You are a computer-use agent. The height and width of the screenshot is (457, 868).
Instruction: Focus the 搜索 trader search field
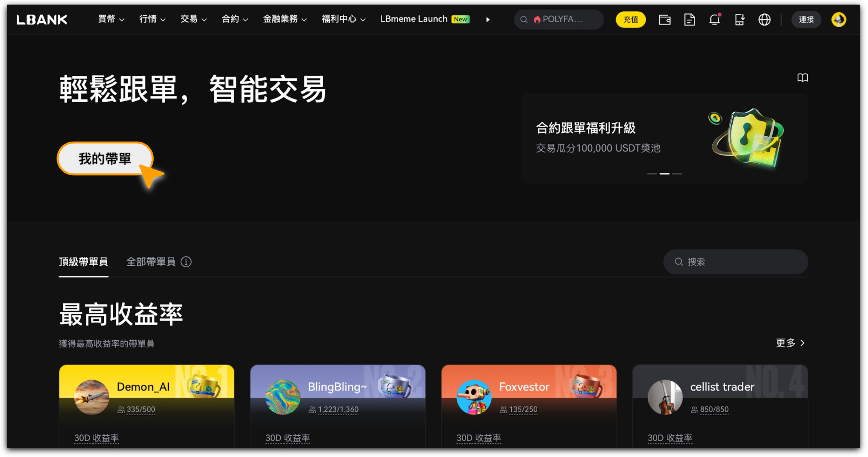click(735, 262)
